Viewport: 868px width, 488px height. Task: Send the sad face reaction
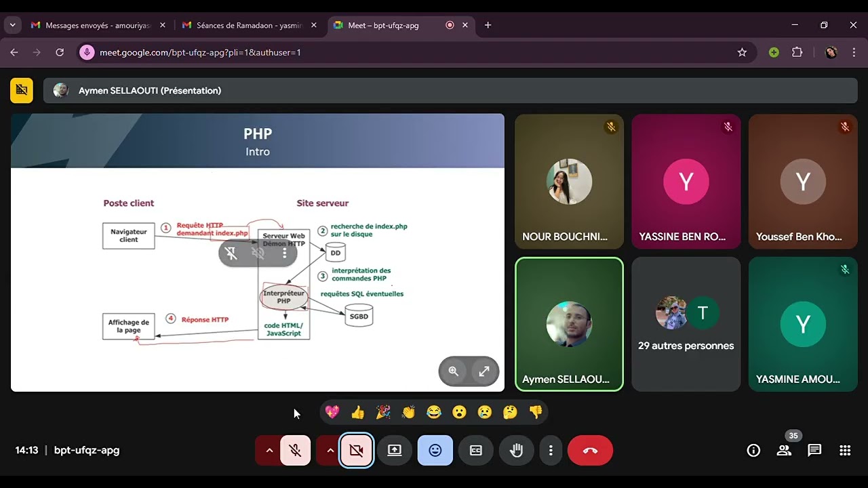click(484, 412)
